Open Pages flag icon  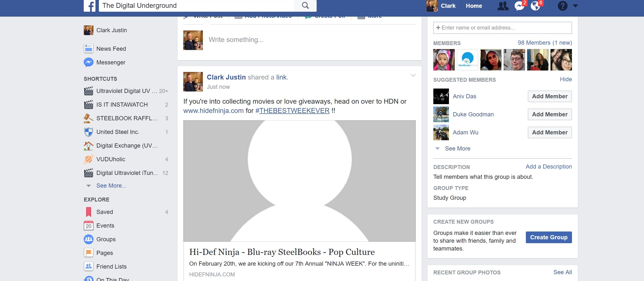[x=89, y=253]
